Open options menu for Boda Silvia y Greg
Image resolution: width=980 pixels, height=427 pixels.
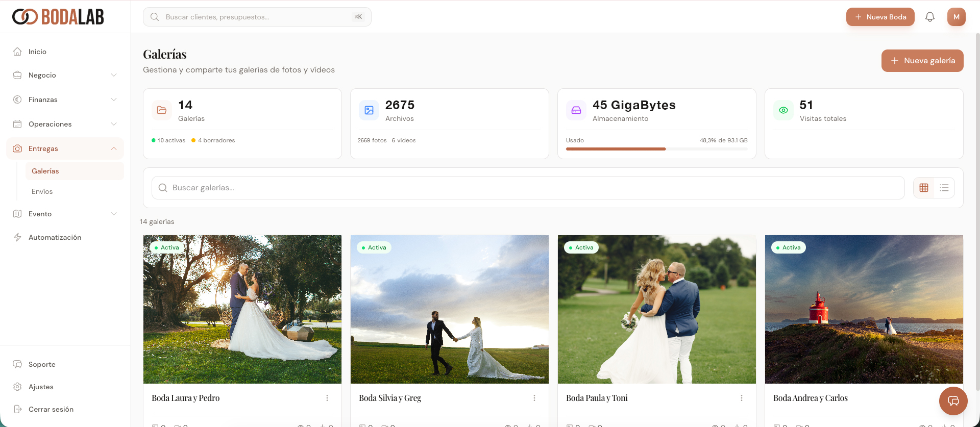pos(534,398)
